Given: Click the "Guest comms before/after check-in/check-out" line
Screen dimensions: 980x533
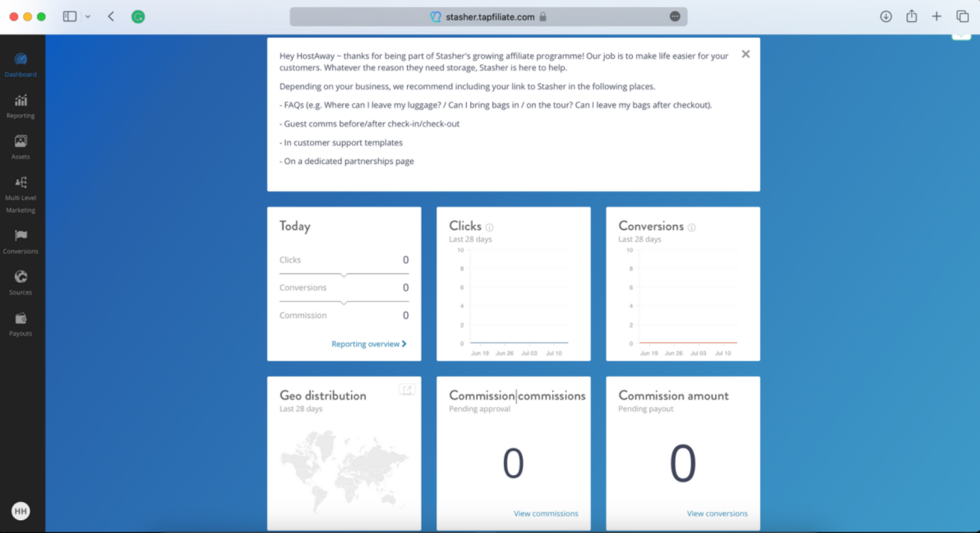Looking at the screenshot, I should point(369,124).
